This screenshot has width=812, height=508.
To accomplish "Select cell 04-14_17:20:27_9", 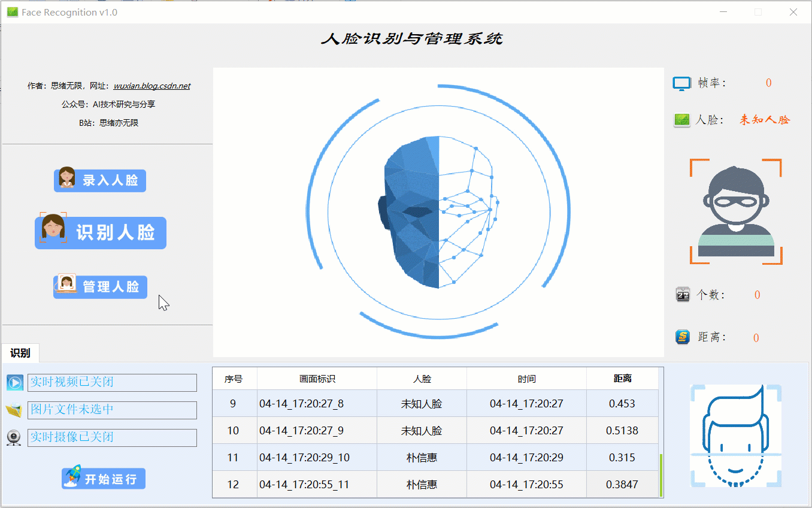I will [317, 431].
